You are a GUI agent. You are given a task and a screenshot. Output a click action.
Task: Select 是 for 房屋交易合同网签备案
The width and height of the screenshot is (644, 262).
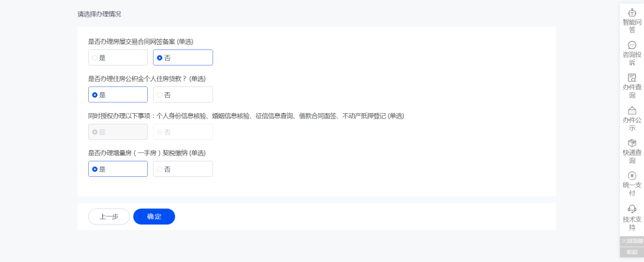tap(117, 58)
